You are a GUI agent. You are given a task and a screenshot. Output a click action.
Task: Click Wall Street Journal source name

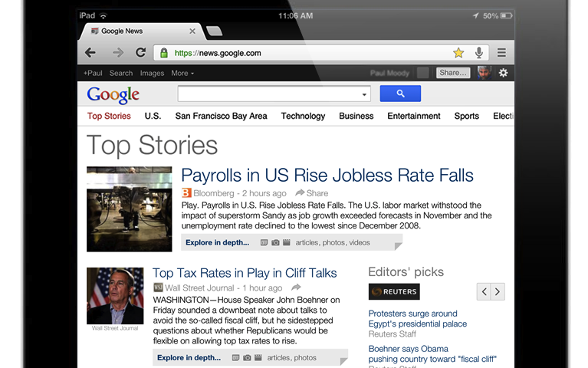point(199,288)
